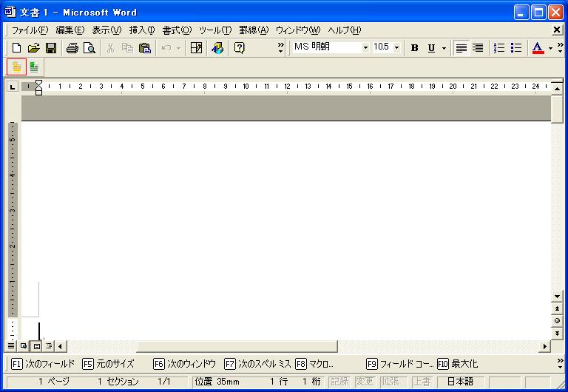Click the tab stop selector at ruler corner
Viewport: 568px width, 392px height.
coord(13,87)
